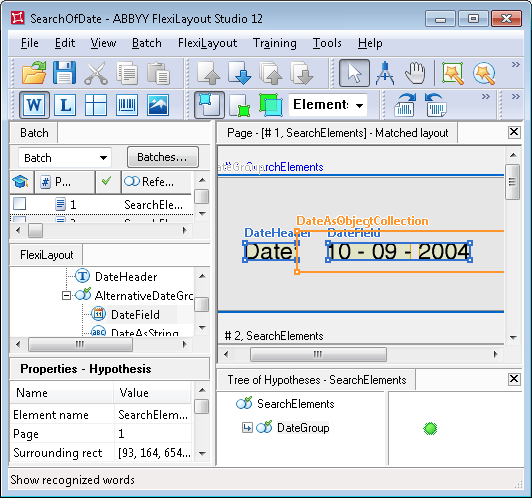The height and width of the screenshot is (498, 532).
Task: Click the page view vertical scrollbar thumb
Action: pyautogui.click(x=512, y=182)
